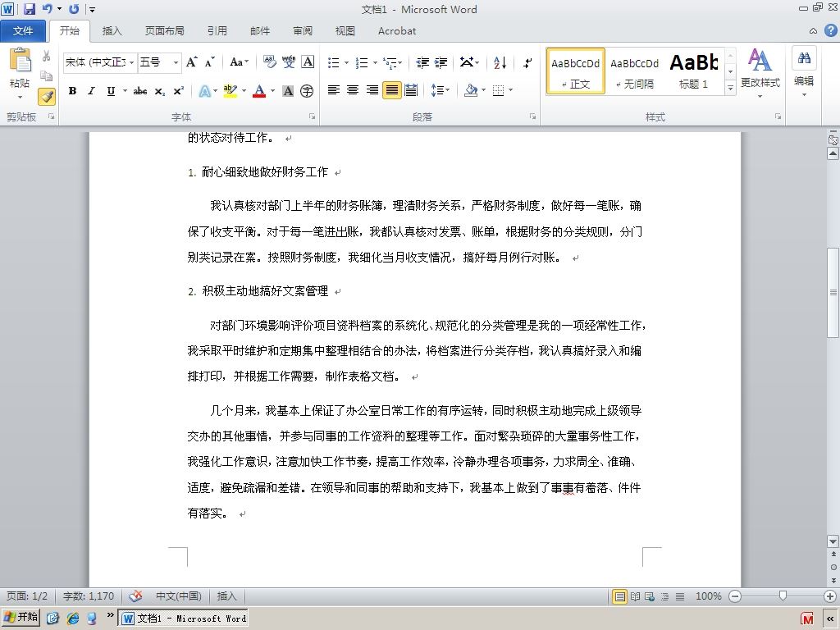Viewport: 840px width, 630px height.
Task: Click the 更改样式 button
Action: [x=760, y=72]
